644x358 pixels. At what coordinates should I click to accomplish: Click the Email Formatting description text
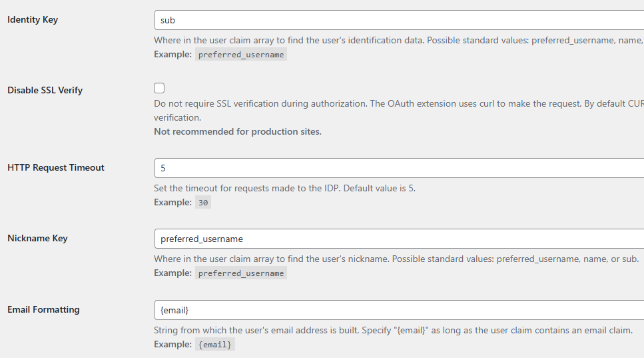393,331
